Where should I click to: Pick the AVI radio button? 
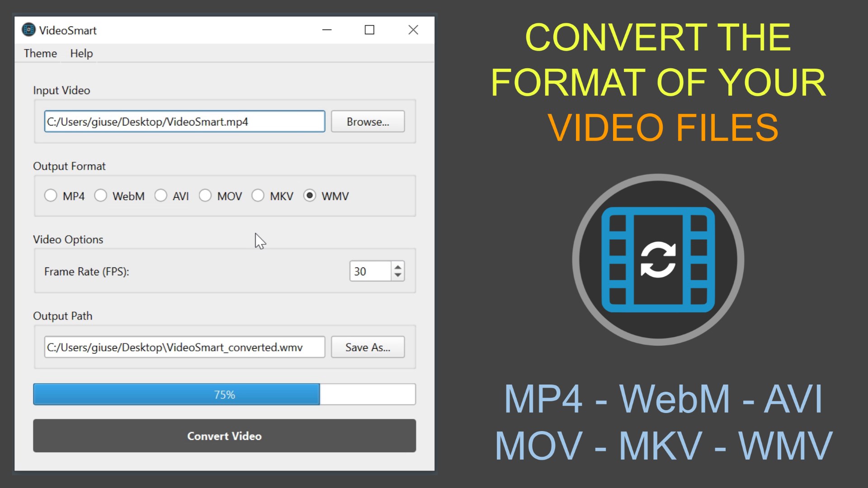tap(160, 196)
